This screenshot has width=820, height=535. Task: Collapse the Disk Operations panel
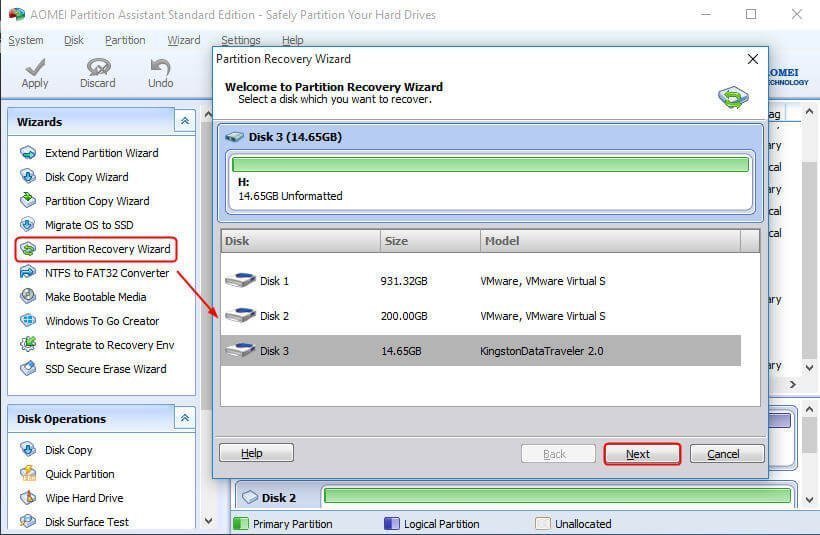[185, 418]
